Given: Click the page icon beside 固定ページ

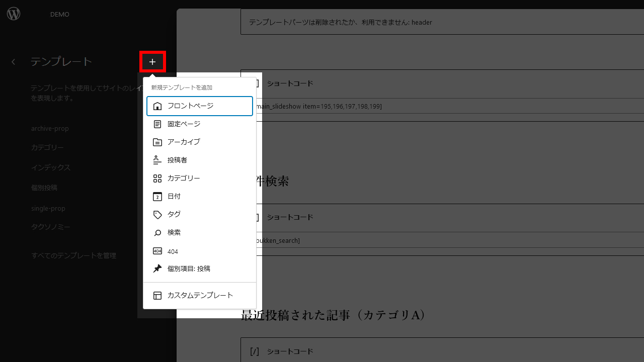Looking at the screenshot, I should coord(157,124).
